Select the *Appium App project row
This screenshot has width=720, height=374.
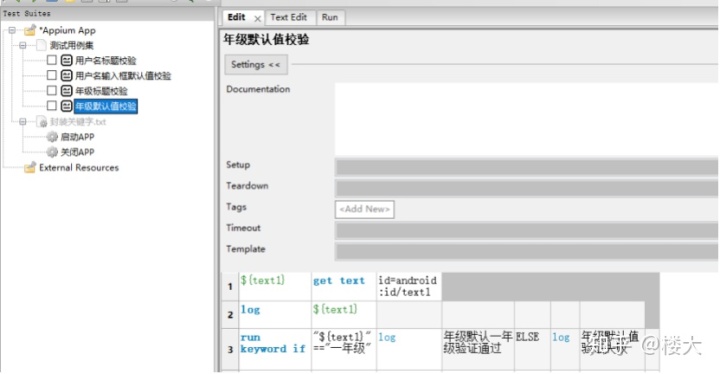[68, 30]
